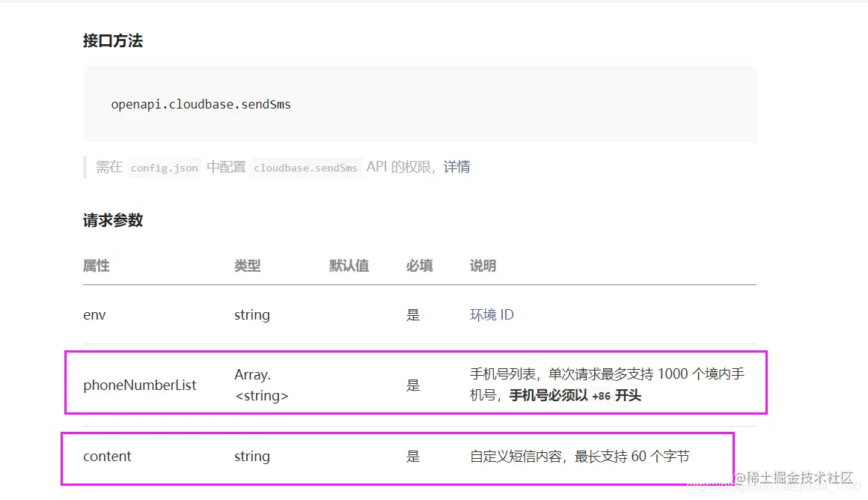Click the env property cell
Image resolution: width=868 pixels, height=500 pixels.
[94, 315]
